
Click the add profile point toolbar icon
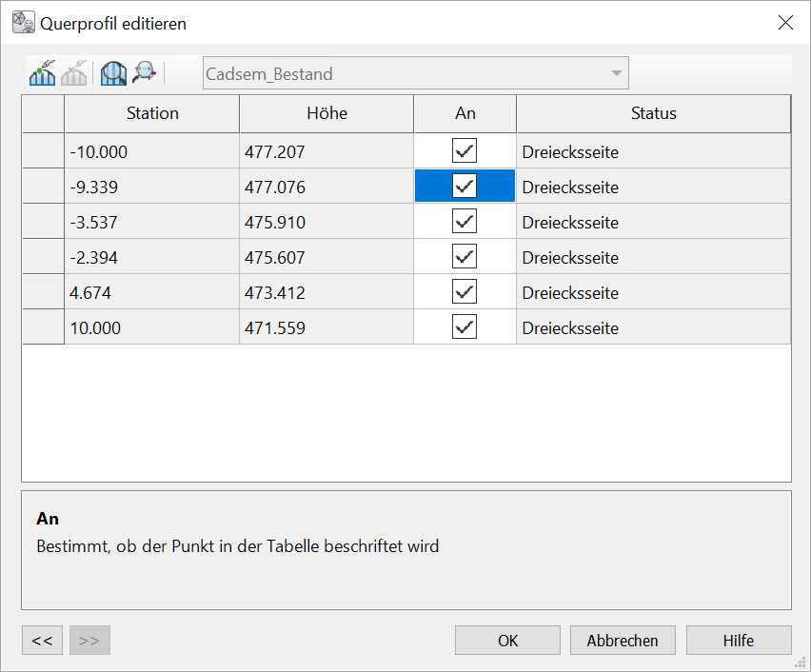[43, 73]
